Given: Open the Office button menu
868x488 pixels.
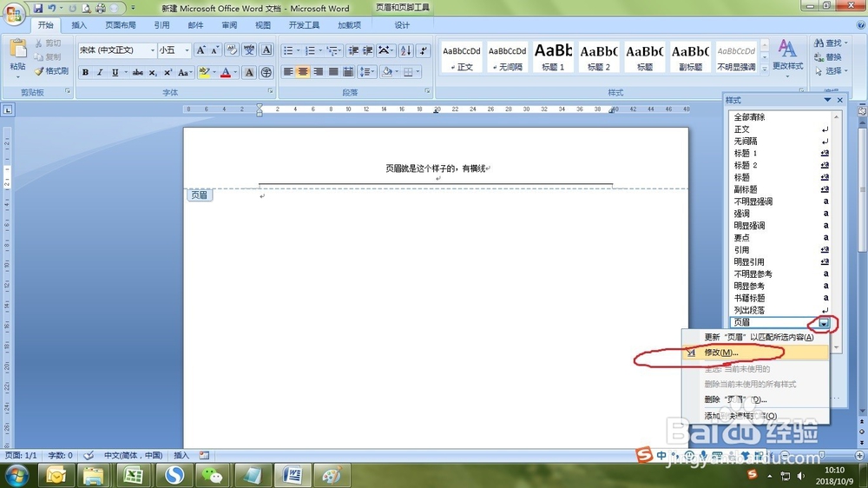Looking at the screenshot, I should [x=14, y=14].
